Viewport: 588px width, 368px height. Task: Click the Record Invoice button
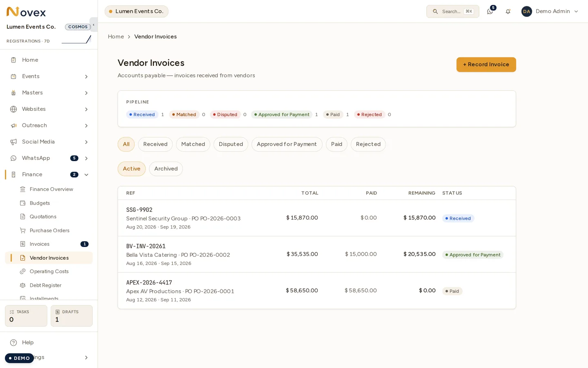(x=486, y=65)
